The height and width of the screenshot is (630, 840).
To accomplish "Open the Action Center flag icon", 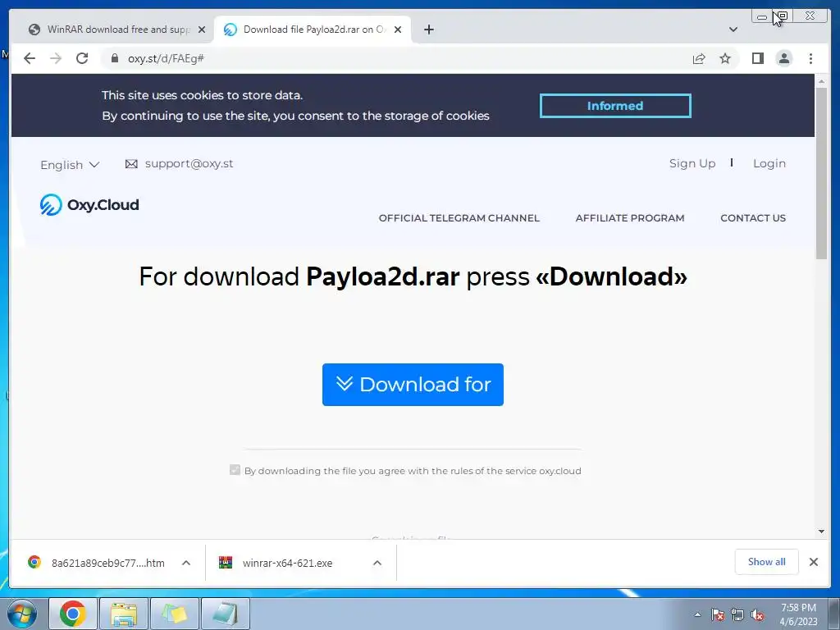I will tap(718, 614).
